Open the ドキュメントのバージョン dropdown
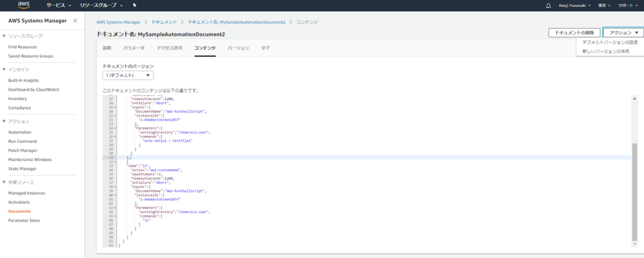The width and height of the screenshot is (644, 258). click(x=128, y=76)
